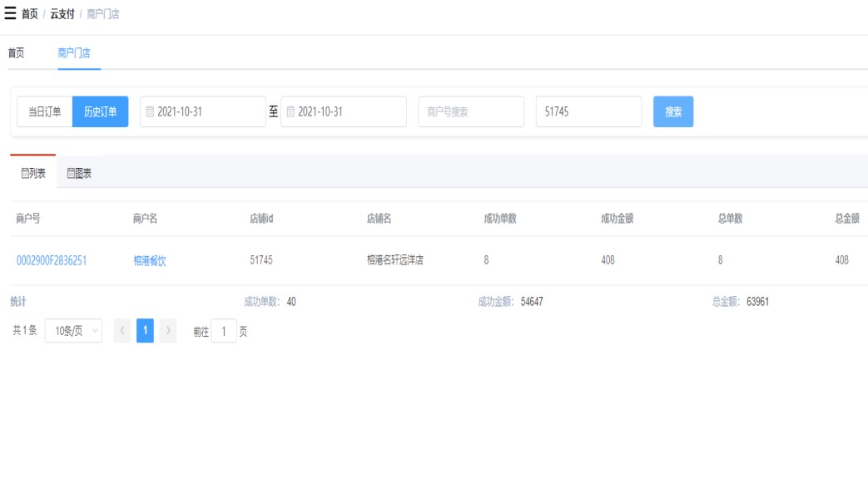This screenshot has width=868, height=503.
Task: Click calendar icon in start date field
Action: [x=151, y=112]
